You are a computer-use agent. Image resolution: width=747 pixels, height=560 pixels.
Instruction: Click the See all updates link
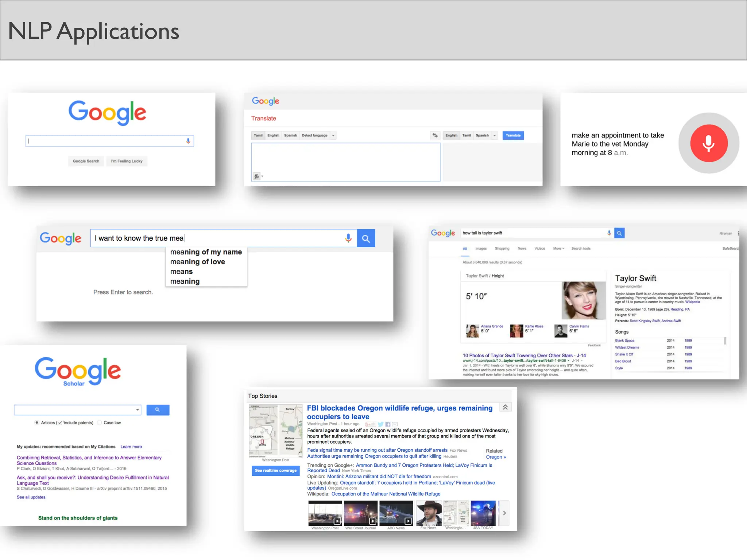[31, 497]
